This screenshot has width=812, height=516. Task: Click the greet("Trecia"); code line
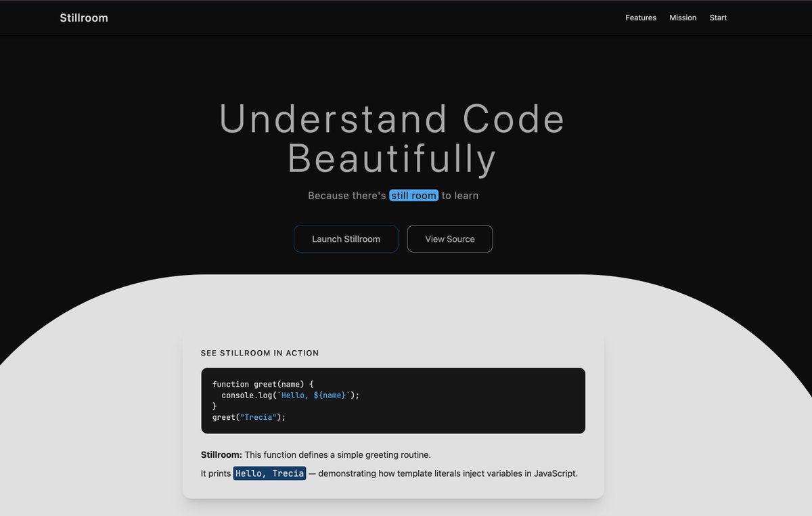(249, 417)
